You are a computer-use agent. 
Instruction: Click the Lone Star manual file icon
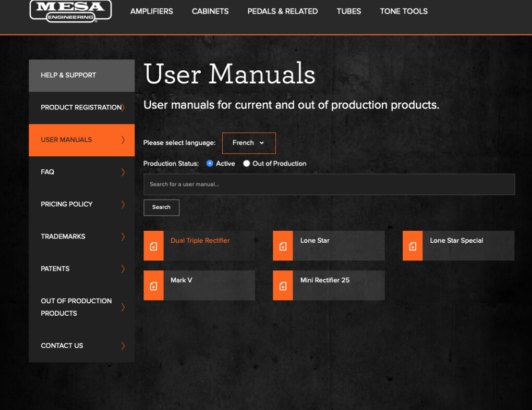coord(283,246)
